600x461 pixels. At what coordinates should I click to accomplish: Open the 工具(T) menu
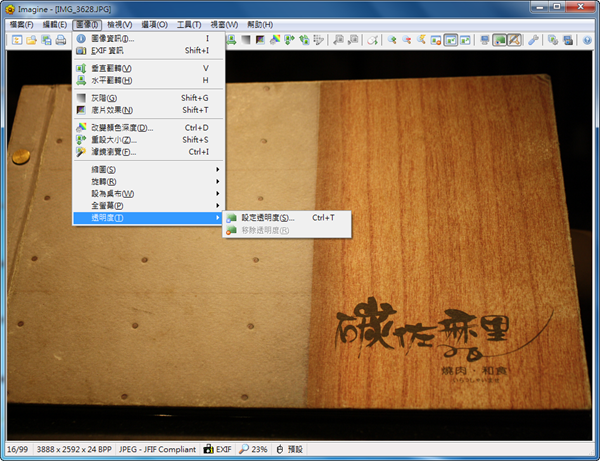pyautogui.click(x=189, y=25)
